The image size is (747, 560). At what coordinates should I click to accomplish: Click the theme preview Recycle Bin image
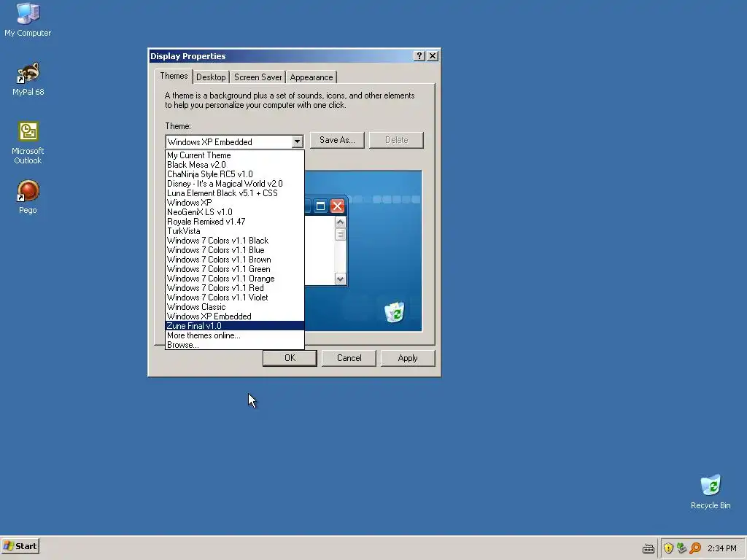(394, 312)
